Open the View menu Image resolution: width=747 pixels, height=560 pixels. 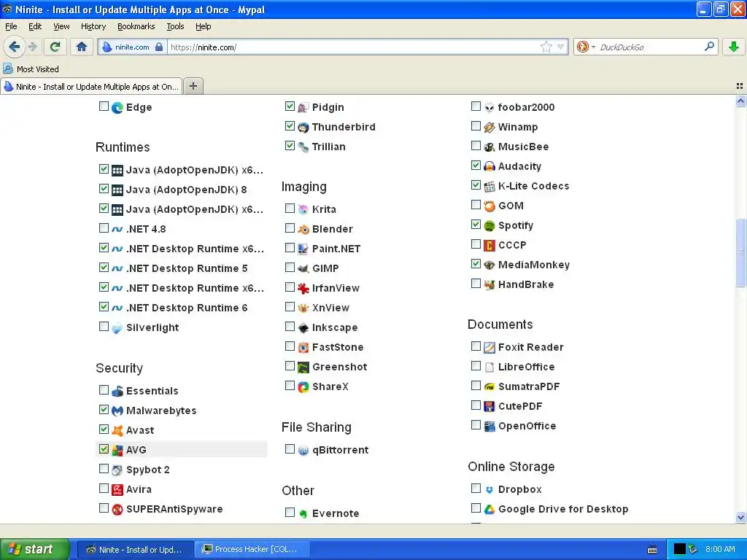[x=61, y=26]
